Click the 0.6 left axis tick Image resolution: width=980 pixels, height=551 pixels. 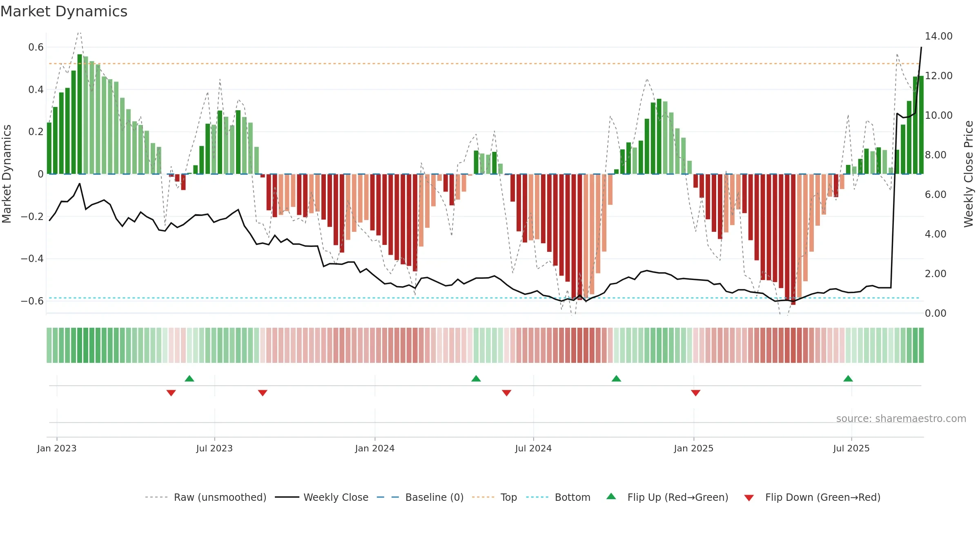point(36,47)
